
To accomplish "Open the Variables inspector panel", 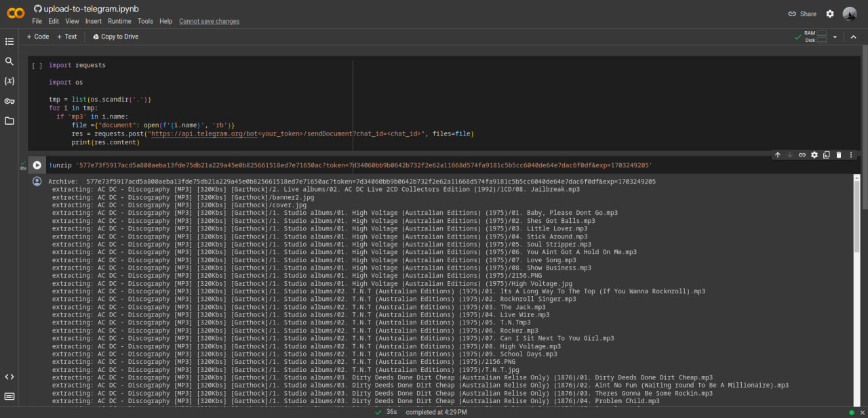I will 9,81.
